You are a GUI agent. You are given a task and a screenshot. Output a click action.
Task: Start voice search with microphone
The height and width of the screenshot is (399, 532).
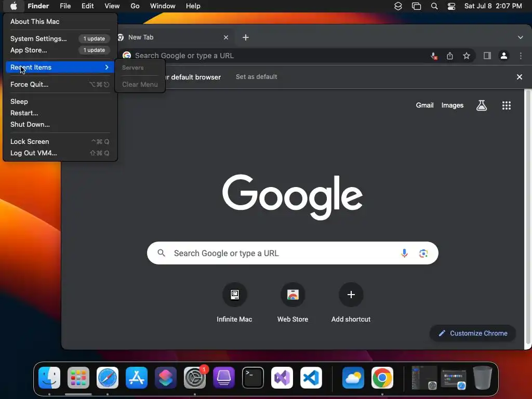pyautogui.click(x=404, y=253)
